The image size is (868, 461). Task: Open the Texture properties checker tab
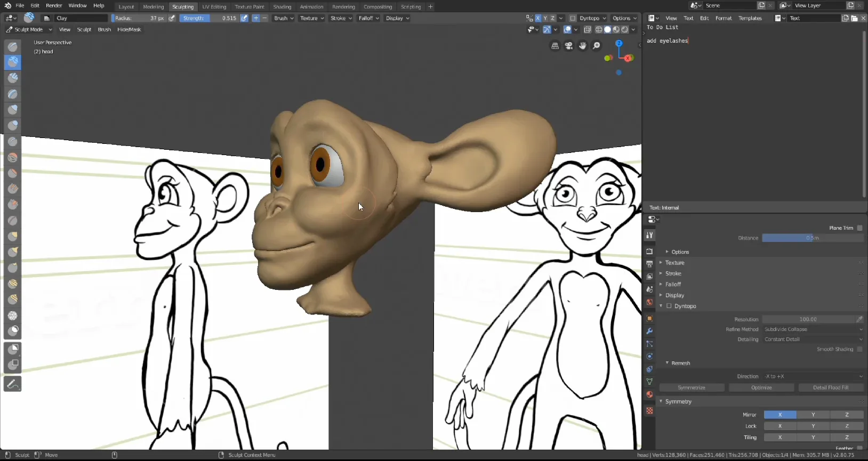(649, 411)
